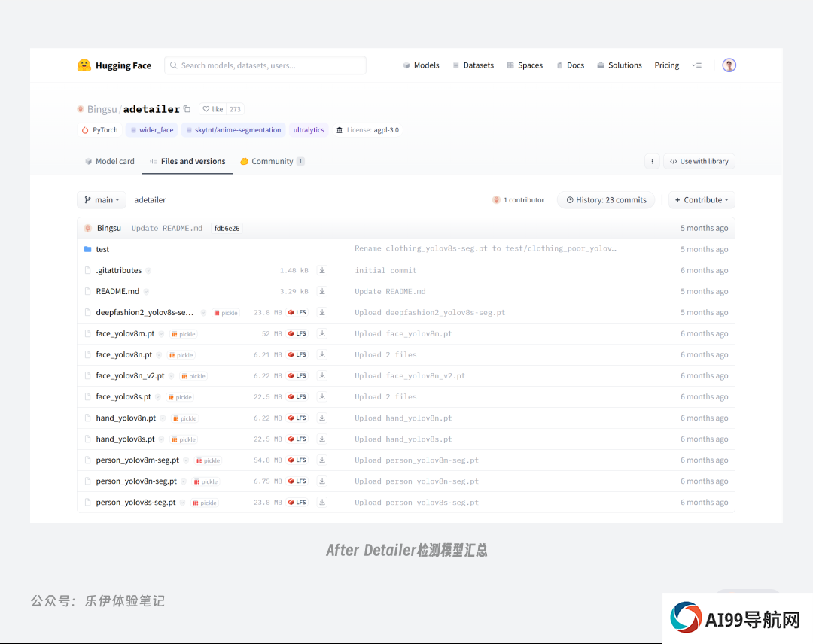Open the .gitattributes file
813x644 pixels.
(119, 270)
